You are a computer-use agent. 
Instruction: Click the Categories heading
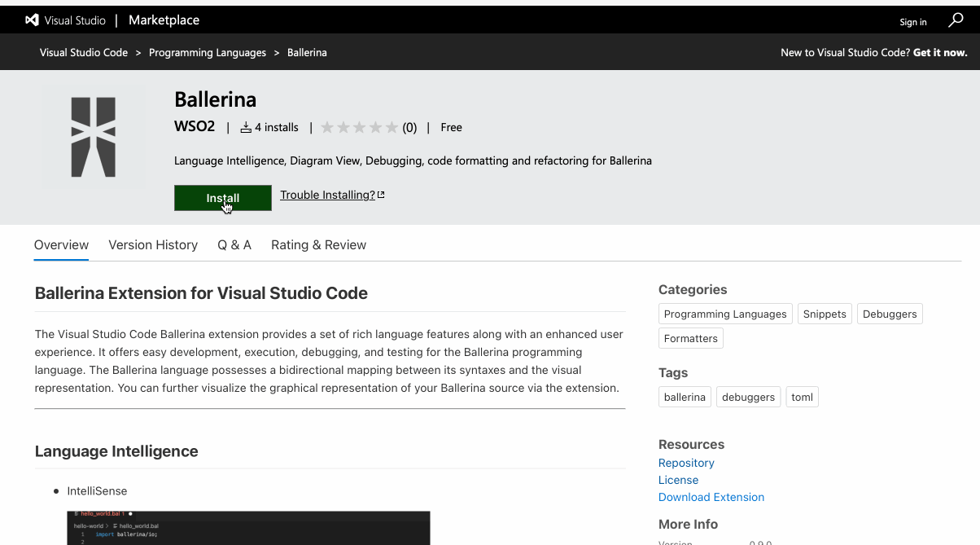[x=693, y=290]
